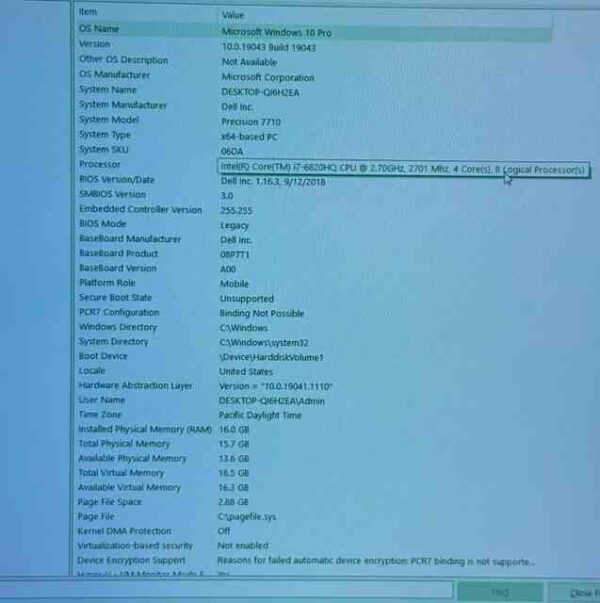Select the Locale label
Image resolution: width=600 pixels, height=603 pixels.
92,371
